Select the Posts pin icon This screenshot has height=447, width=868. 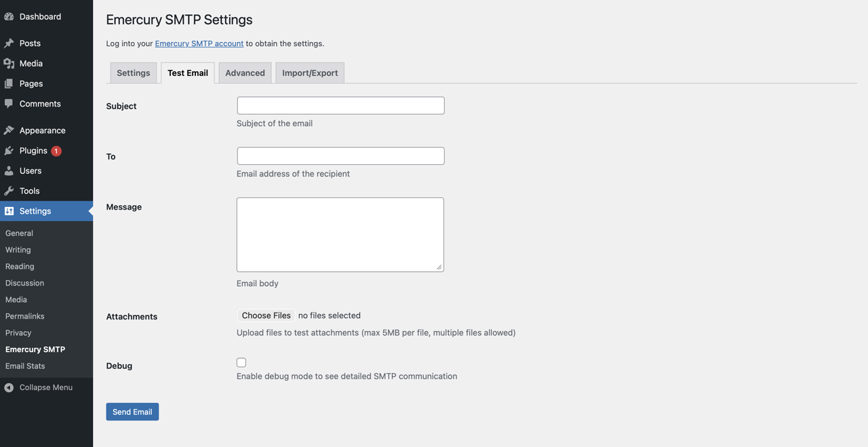[9, 43]
